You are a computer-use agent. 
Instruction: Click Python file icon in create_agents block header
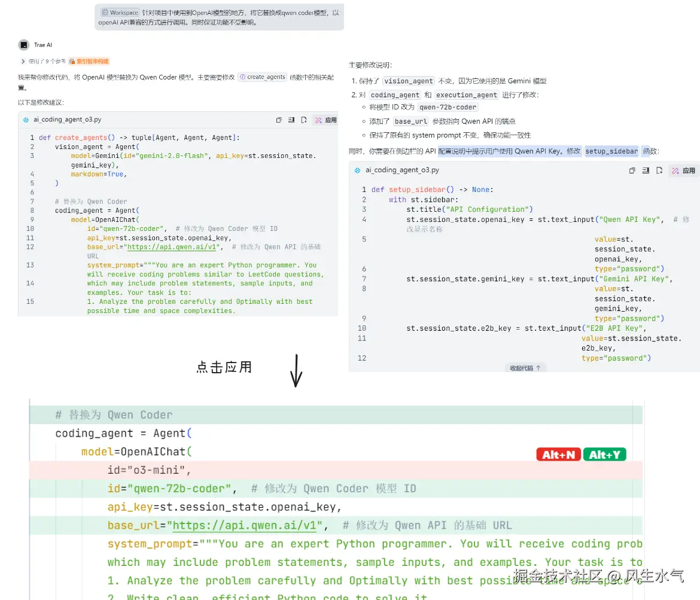point(26,120)
